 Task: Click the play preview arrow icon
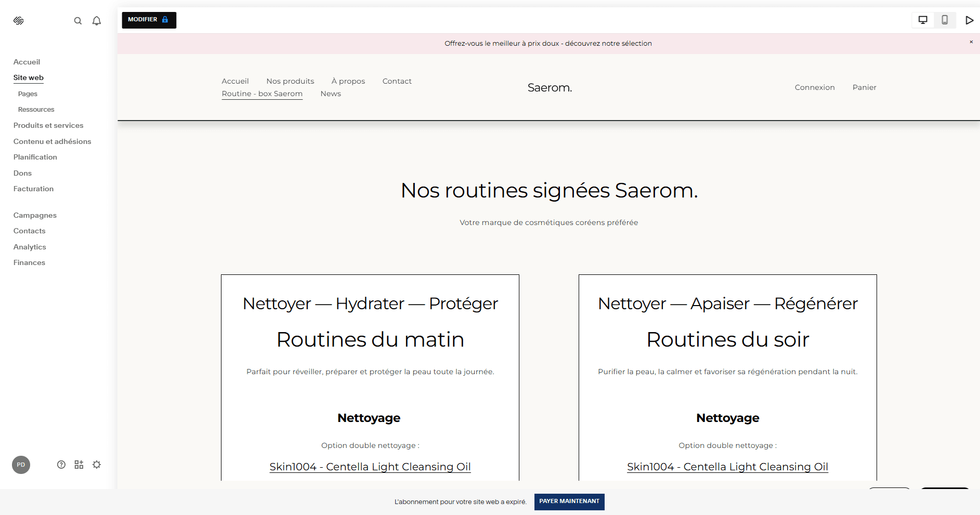click(x=970, y=20)
